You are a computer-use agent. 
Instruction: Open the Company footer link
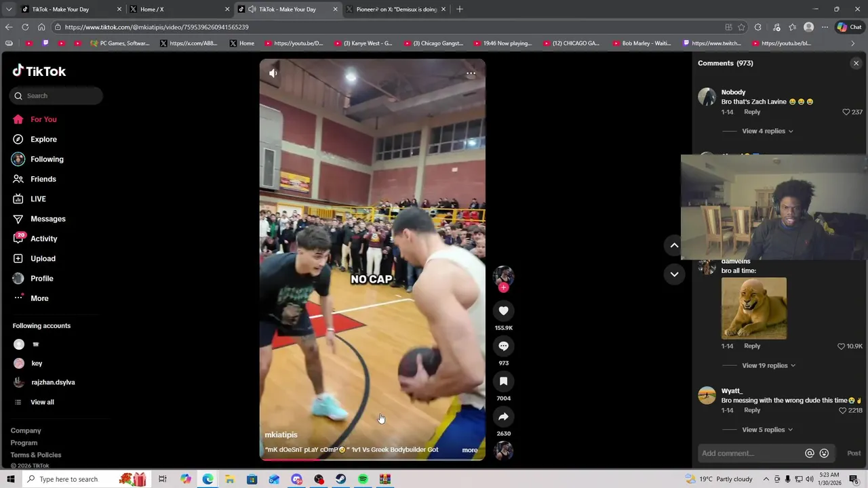point(26,430)
